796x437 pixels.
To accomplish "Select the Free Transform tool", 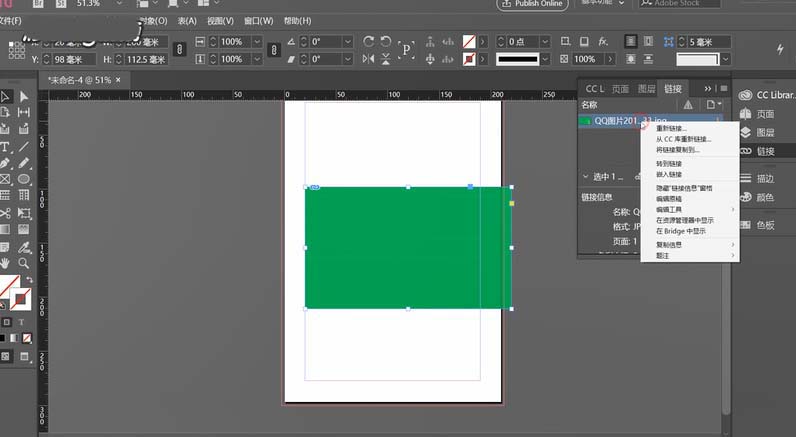I will pos(24,213).
